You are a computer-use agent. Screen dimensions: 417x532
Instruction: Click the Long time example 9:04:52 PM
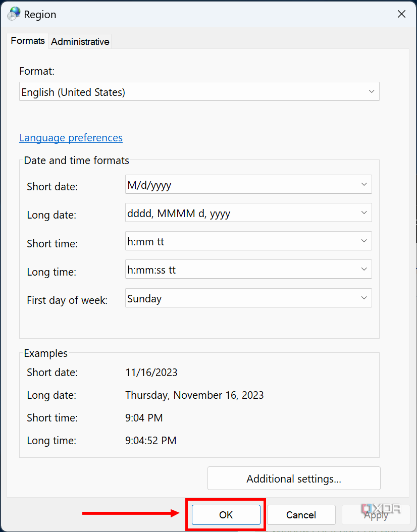151,441
